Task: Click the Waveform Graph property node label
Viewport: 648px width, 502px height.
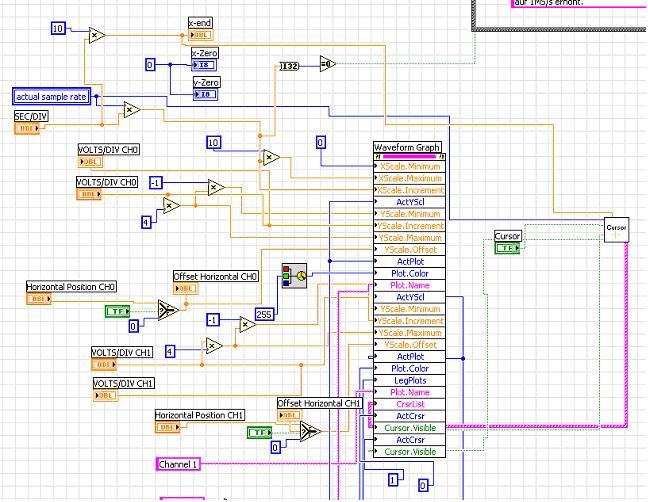Action: (407, 147)
